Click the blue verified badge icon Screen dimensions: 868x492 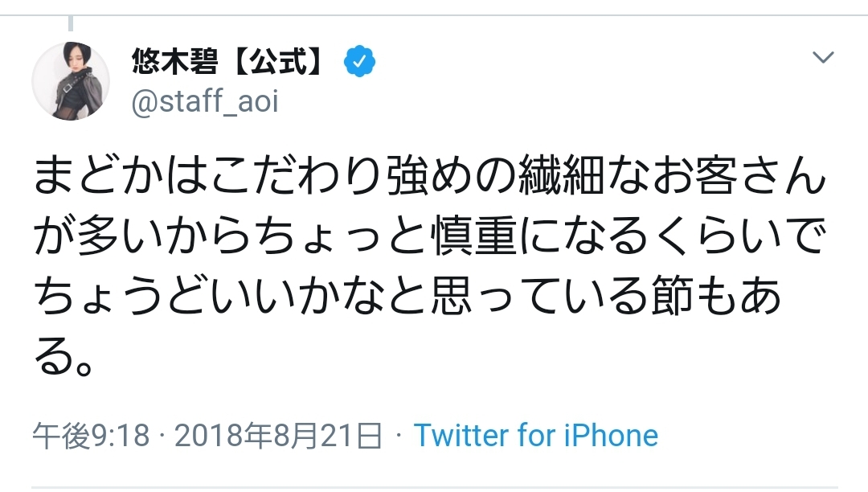tap(359, 61)
